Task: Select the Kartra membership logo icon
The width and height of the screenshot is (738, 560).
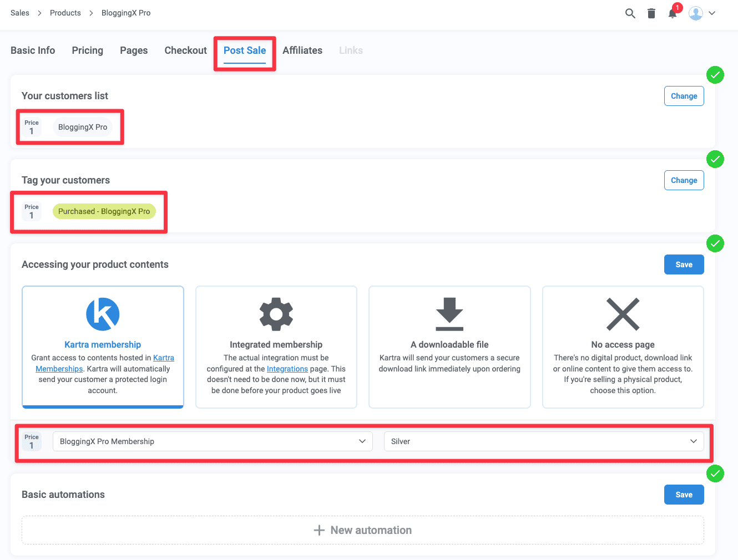Action: (x=103, y=314)
